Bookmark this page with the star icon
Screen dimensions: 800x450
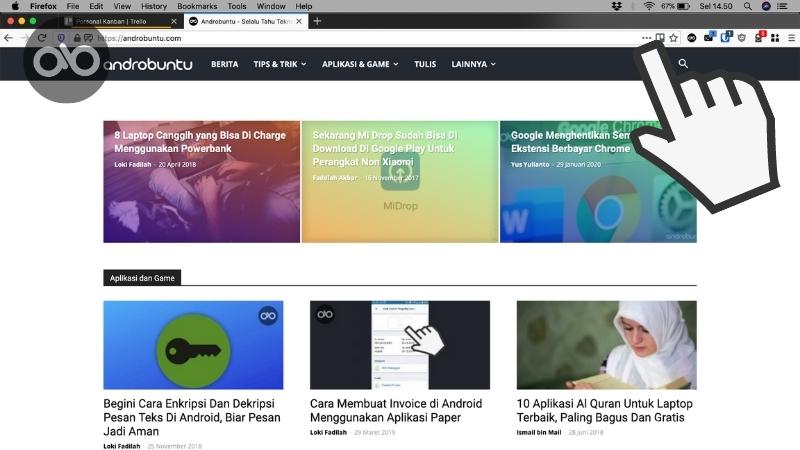coord(673,38)
